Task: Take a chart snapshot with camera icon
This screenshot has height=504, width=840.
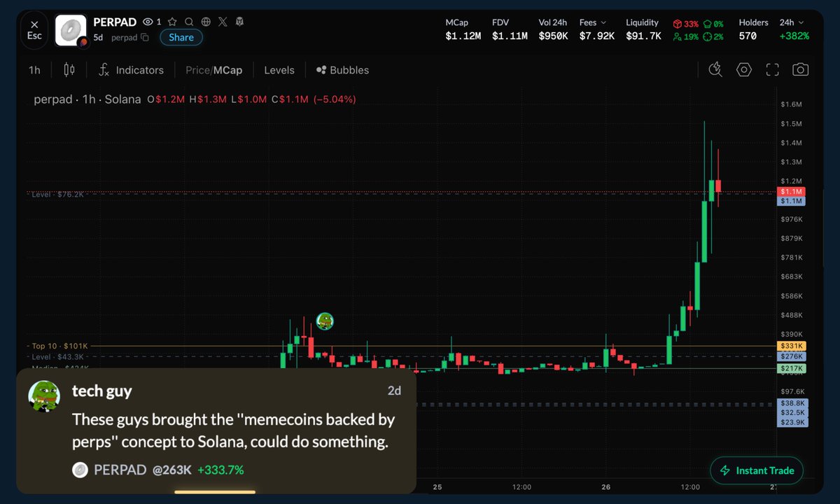Action: pos(800,69)
